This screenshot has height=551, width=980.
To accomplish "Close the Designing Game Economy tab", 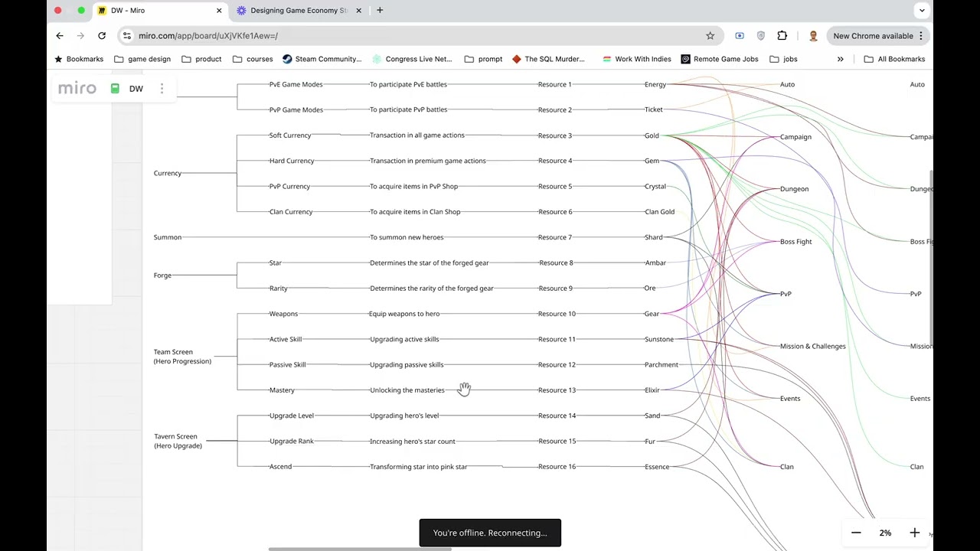I will (358, 11).
